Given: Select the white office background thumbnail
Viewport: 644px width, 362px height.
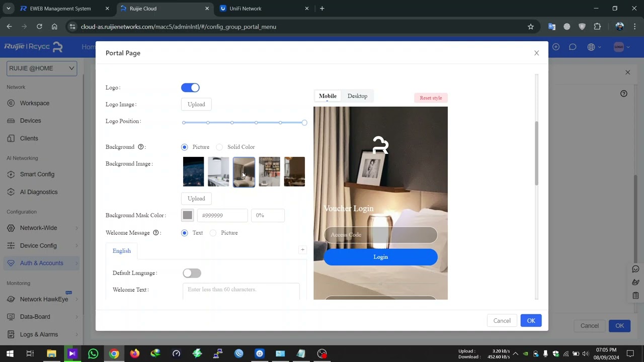Looking at the screenshot, I should [x=218, y=171].
